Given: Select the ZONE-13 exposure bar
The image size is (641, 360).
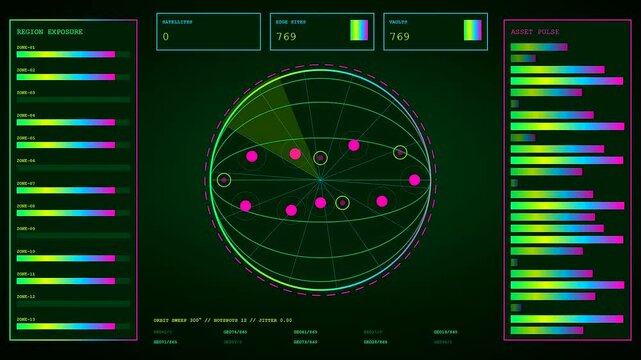Looking at the screenshot, I should pos(73,326).
